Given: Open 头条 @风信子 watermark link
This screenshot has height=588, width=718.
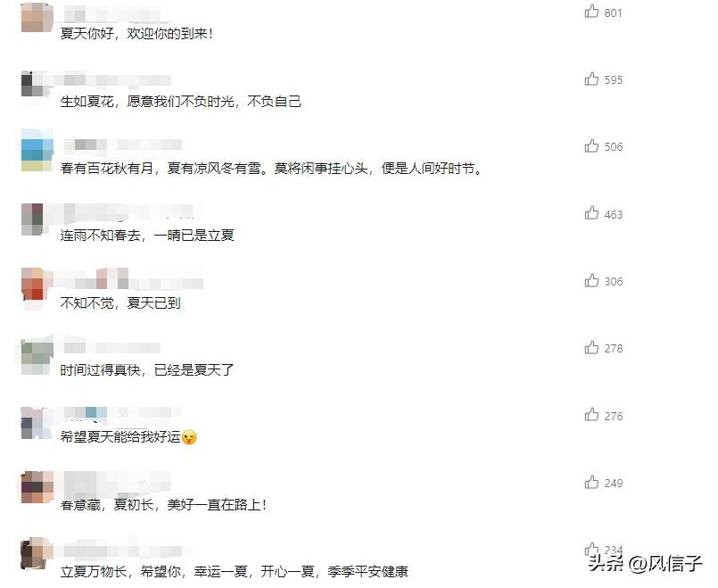Looking at the screenshot, I should (645, 563).
